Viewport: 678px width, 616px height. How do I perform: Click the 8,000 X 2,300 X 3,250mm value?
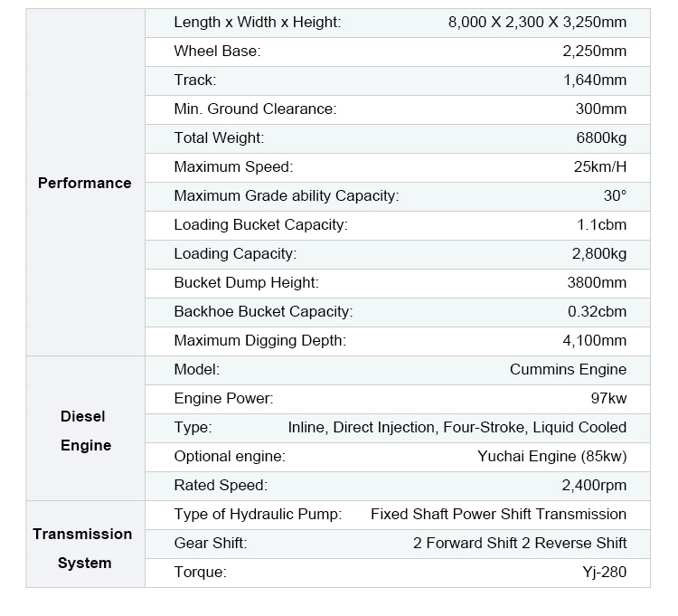click(x=537, y=23)
